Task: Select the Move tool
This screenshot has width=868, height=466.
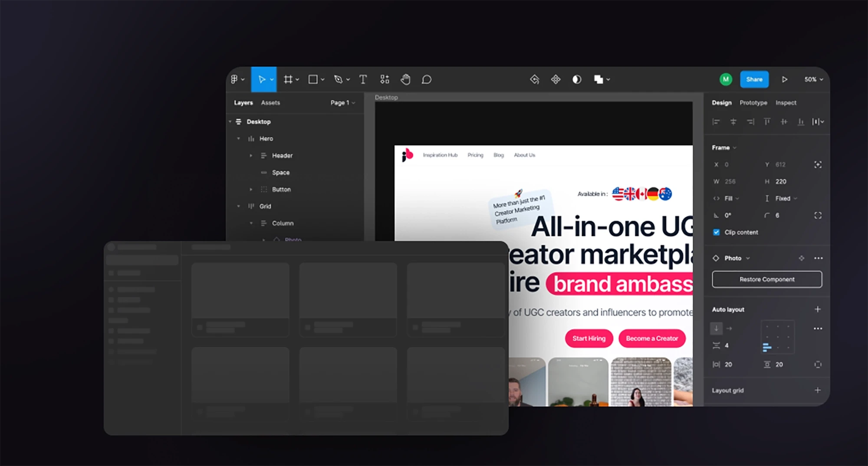Action: 262,79
